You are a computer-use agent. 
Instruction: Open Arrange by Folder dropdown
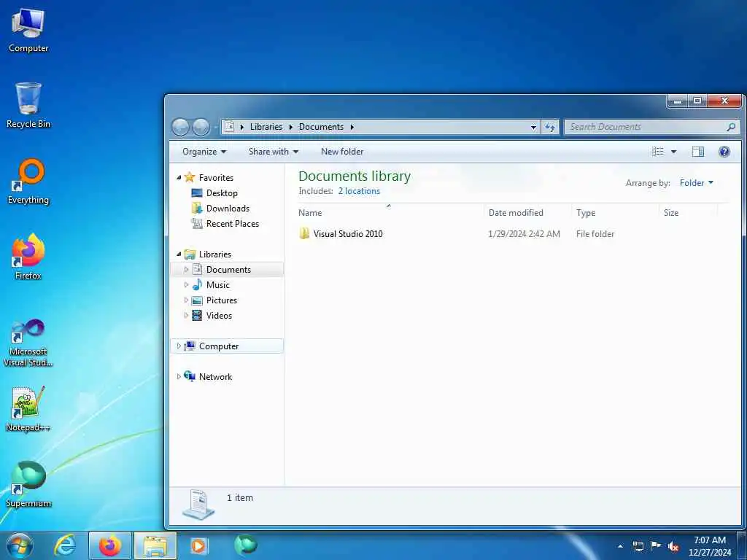697,183
